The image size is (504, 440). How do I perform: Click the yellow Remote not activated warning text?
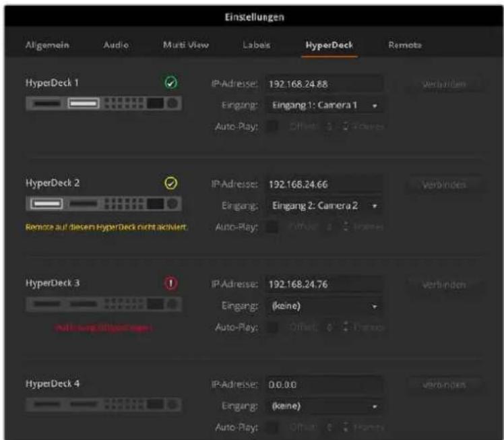(x=106, y=227)
